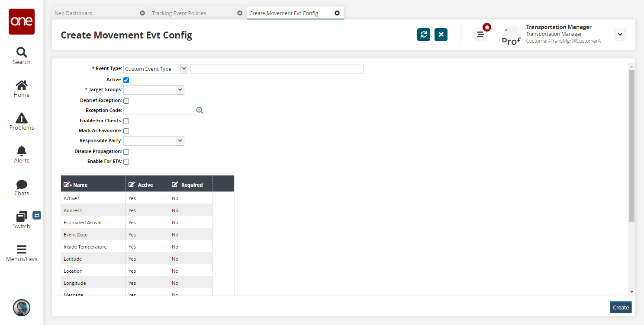Click the Required column header

[191, 183]
